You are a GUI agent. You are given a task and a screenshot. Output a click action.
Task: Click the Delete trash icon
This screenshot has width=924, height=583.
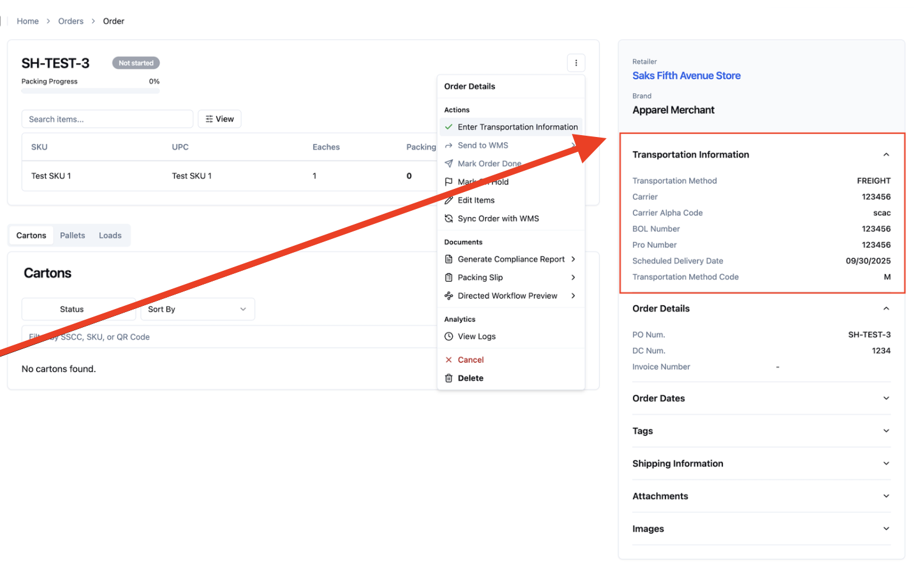448,378
